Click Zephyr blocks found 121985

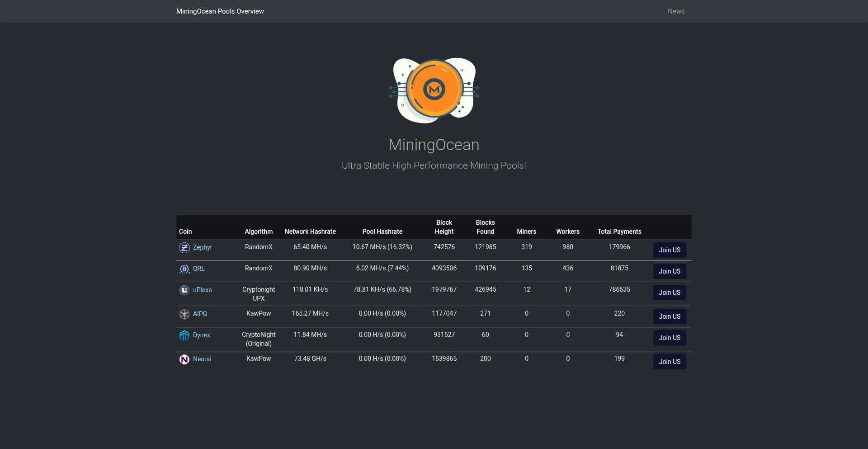click(x=486, y=247)
